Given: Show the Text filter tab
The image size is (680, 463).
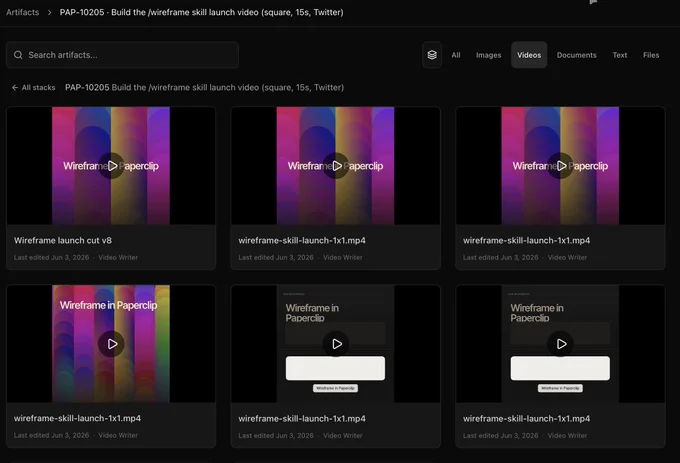Looking at the screenshot, I should (620, 55).
